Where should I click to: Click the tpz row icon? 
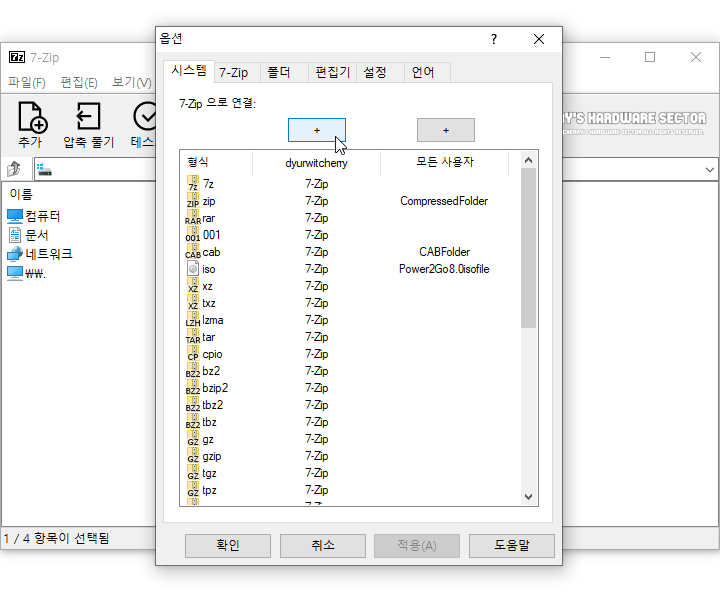click(193, 489)
